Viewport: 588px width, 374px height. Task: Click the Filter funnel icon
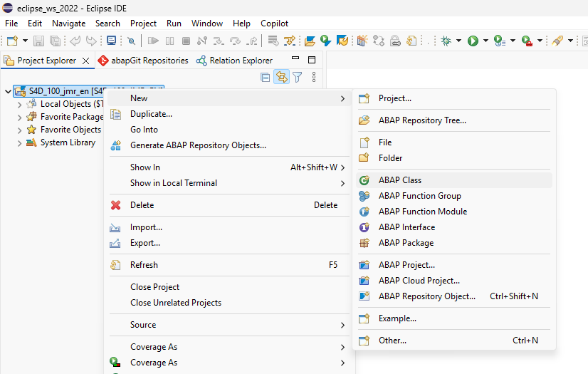298,77
